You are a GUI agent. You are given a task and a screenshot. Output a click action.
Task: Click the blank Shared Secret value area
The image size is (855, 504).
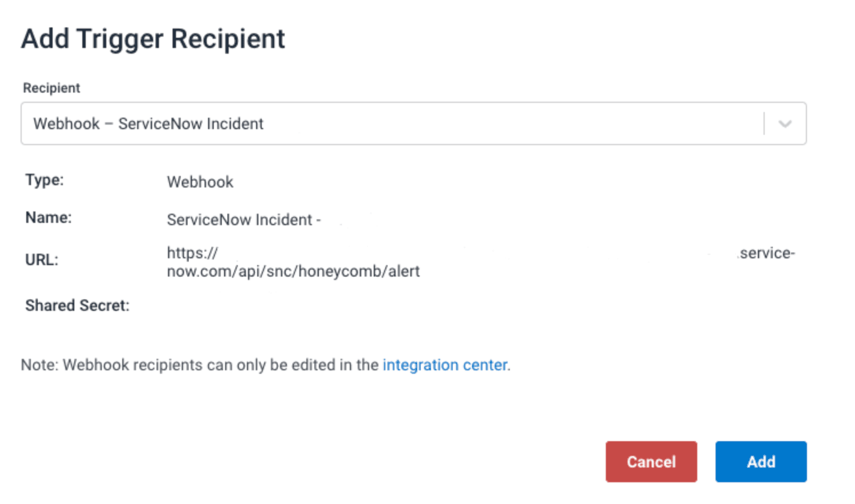[x=286, y=306]
